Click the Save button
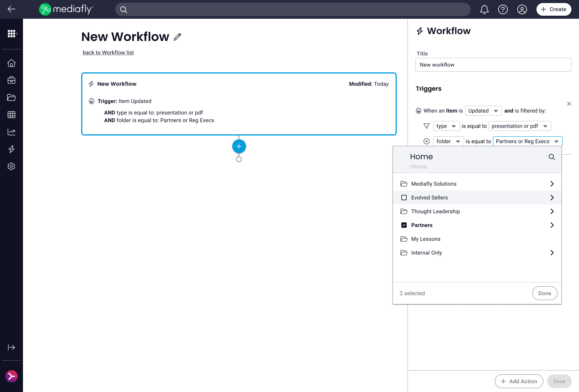Viewport: 579px width, 392px height. pos(559,381)
